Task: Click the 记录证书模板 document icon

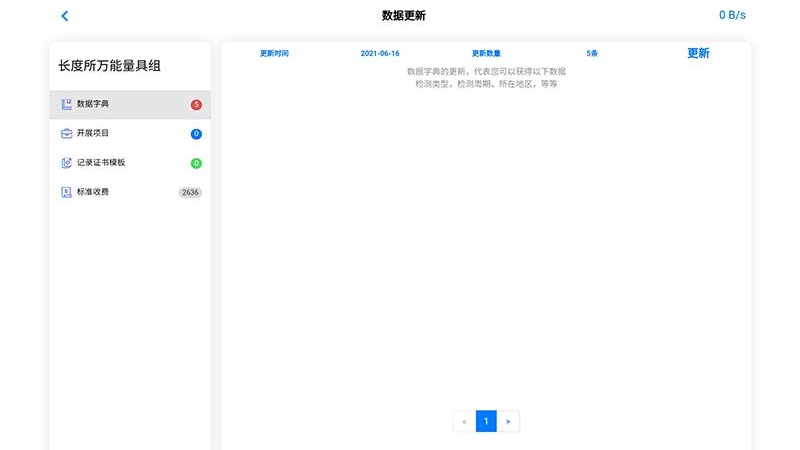Action: coord(66,162)
